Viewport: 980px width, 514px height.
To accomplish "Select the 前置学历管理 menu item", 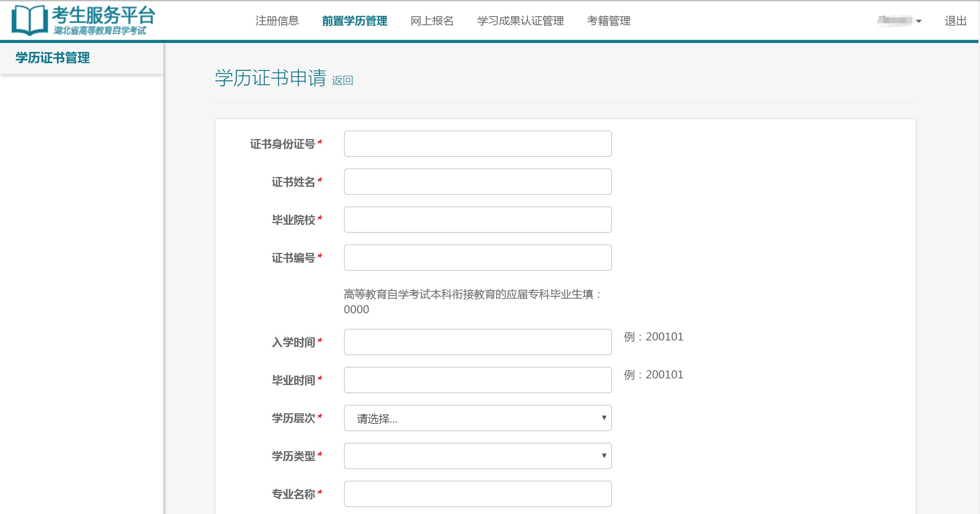I will point(354,21).
